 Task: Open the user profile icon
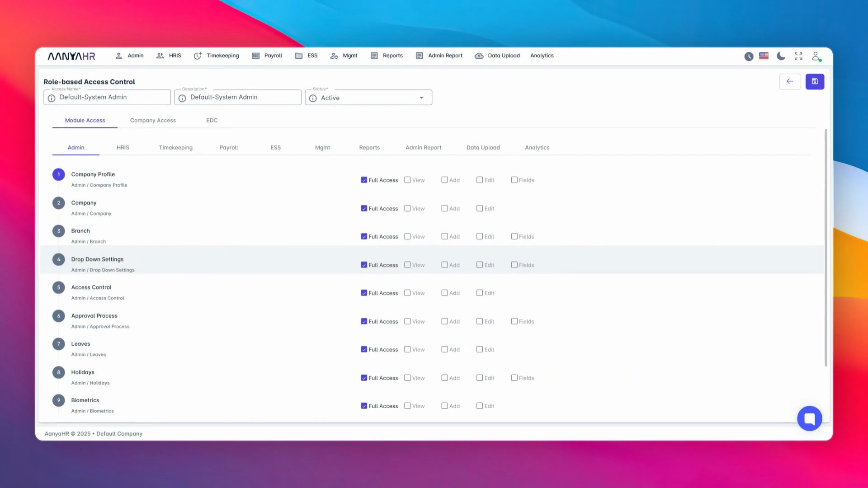coord(816,56)
